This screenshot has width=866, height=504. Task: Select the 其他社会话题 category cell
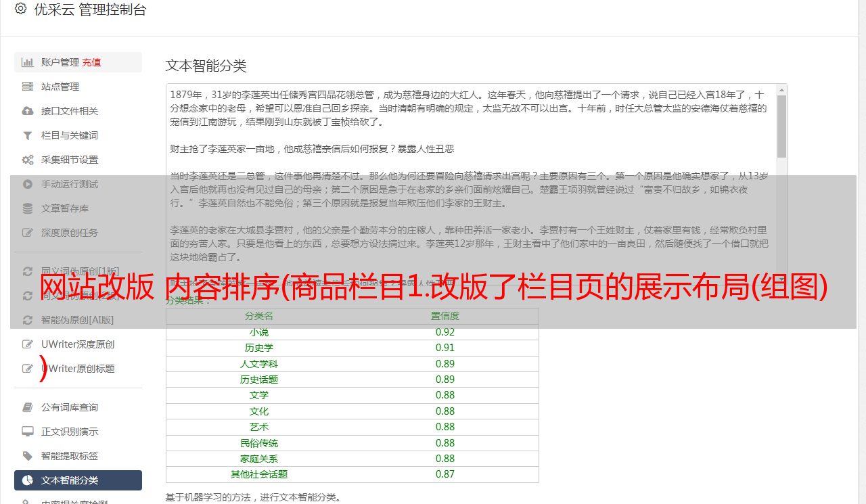(259, 474)
